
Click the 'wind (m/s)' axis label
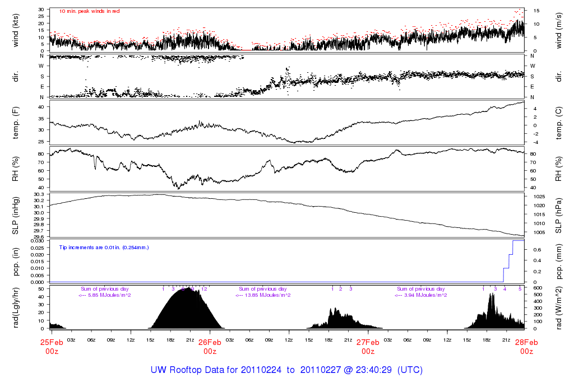click(559, 30)
